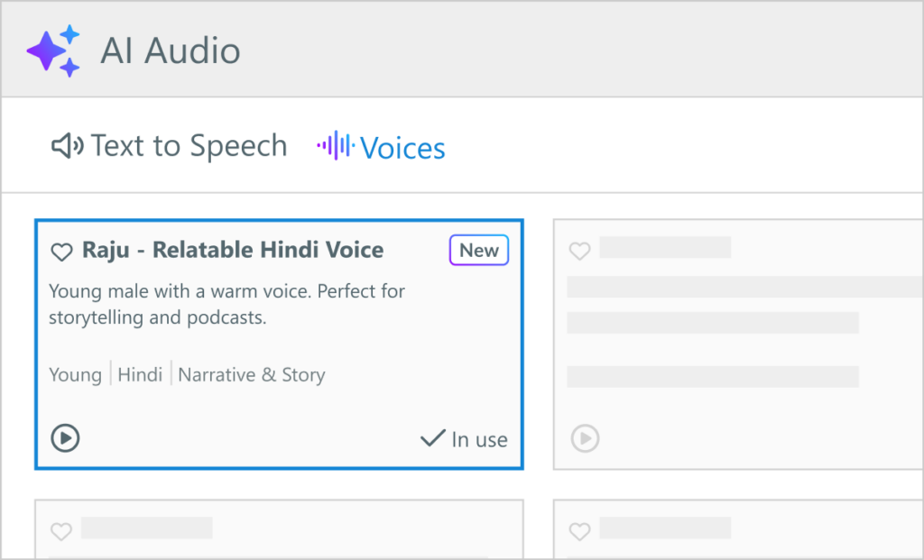The height and width of the screenshot is (560, 924).
Task: Select the Text to Speech speaker icon
Action: point(68,144)
